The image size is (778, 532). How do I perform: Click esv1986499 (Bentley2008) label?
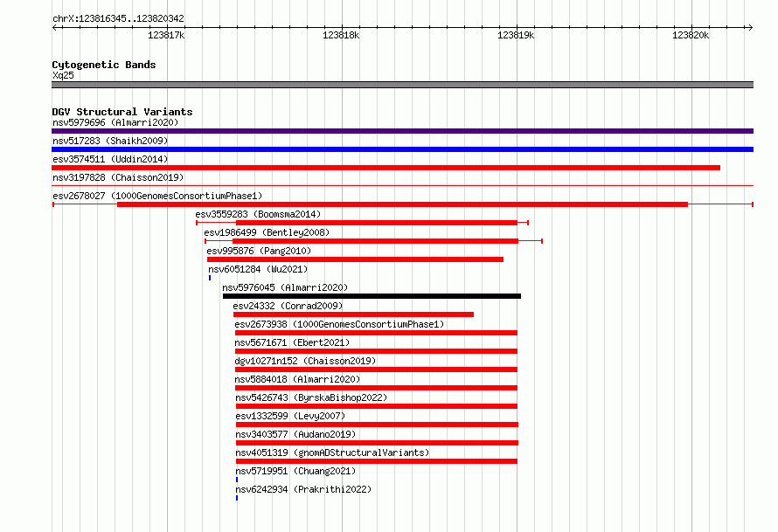(267, 232)
